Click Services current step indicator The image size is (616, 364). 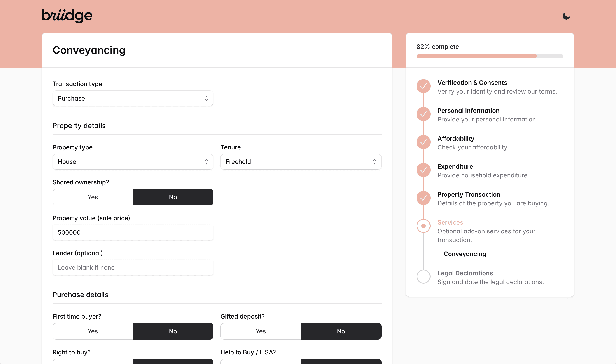[423, 226]
